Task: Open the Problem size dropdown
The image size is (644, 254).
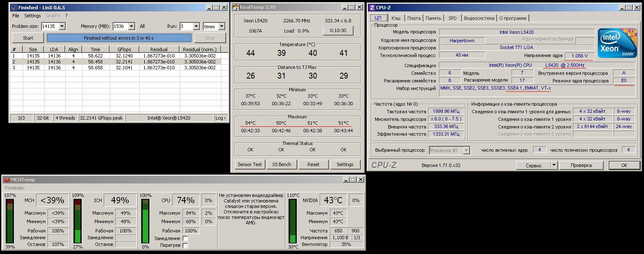Action: pyautogui.click(x=62, y=26)
